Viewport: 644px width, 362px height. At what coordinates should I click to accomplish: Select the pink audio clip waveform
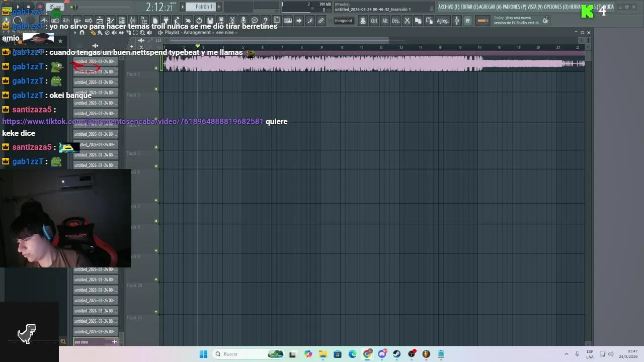[373, 63]
